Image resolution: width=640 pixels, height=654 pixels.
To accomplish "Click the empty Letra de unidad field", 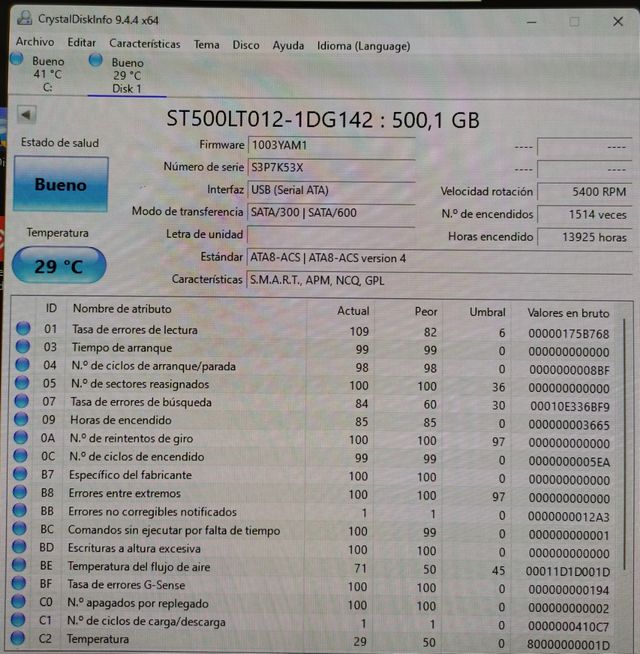I will (x=331, y=235).
